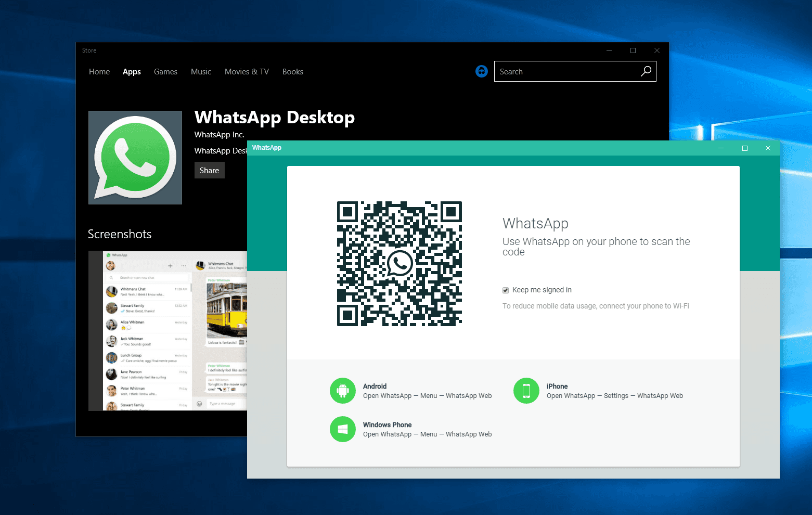Screen dimensions: 812x515
Task: Select the Windows Phone platform icon
Action: 342,429
